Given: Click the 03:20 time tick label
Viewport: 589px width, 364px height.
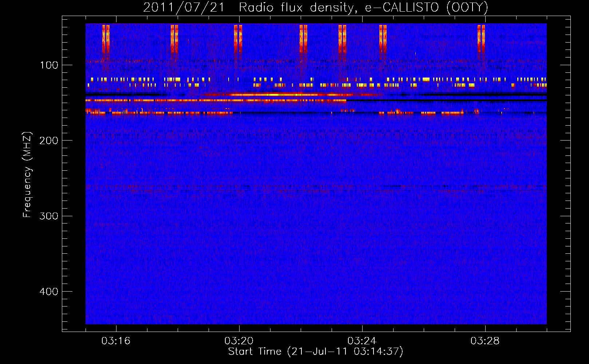Looking at the screenshot, I should pyautogui.click(x=239, y=341).
